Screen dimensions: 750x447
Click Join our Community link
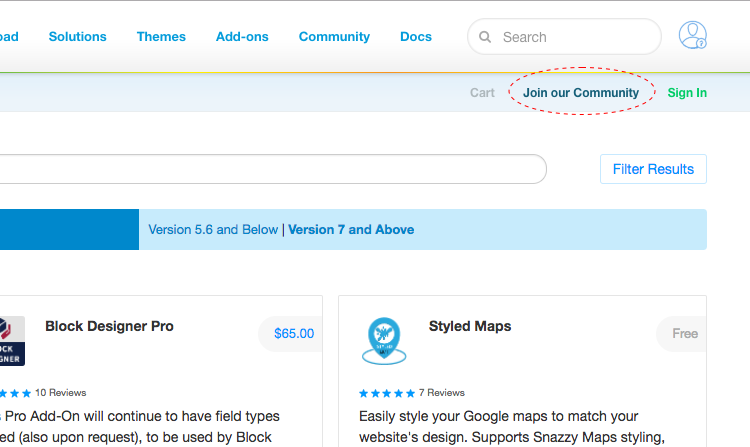point(581,93)
